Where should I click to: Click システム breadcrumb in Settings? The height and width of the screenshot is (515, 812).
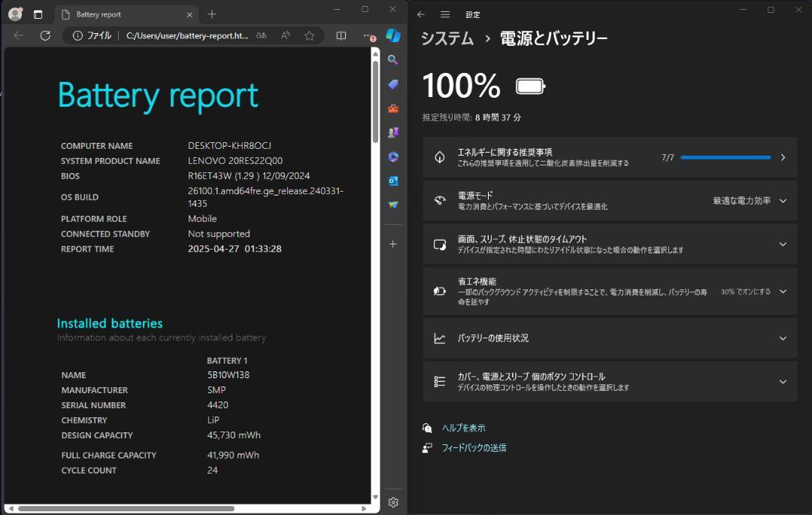(x=447, y=38)
